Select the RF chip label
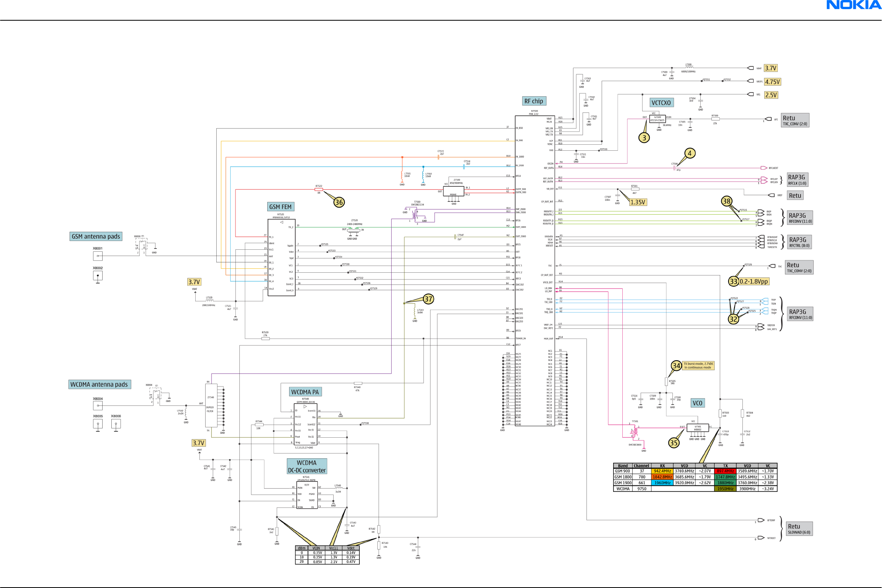Image resolution: width=882 pixels, height=588 pixels. [x=534, y=101]
